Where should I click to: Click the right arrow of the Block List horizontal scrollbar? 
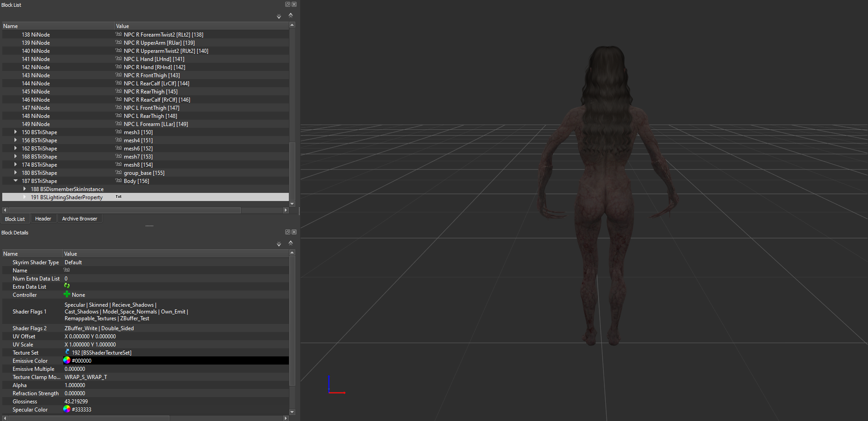pos(286,210)
